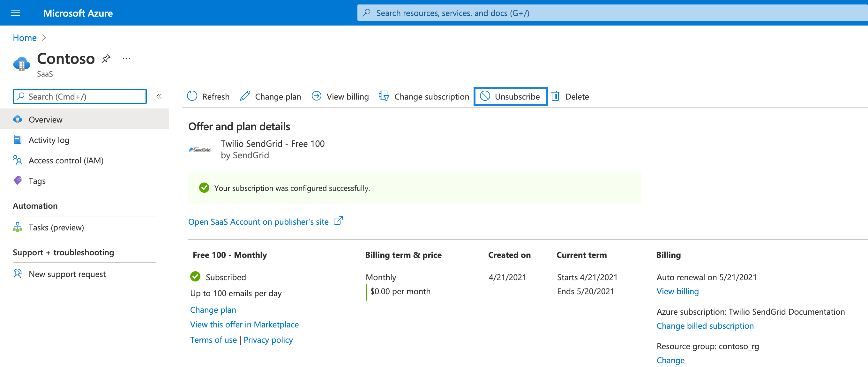Viewport: 868px width, 367px height.
Task: Click the New support request icon
Action: 18,274
